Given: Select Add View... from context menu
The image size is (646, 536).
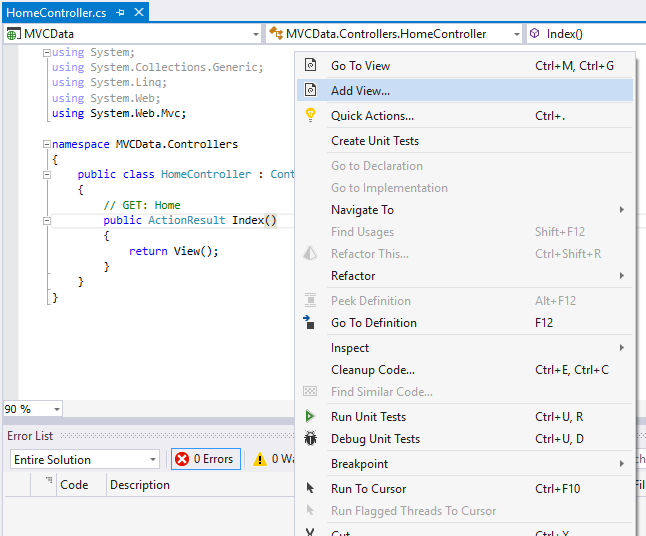Looking at the screenshot, I should (360, 91).
